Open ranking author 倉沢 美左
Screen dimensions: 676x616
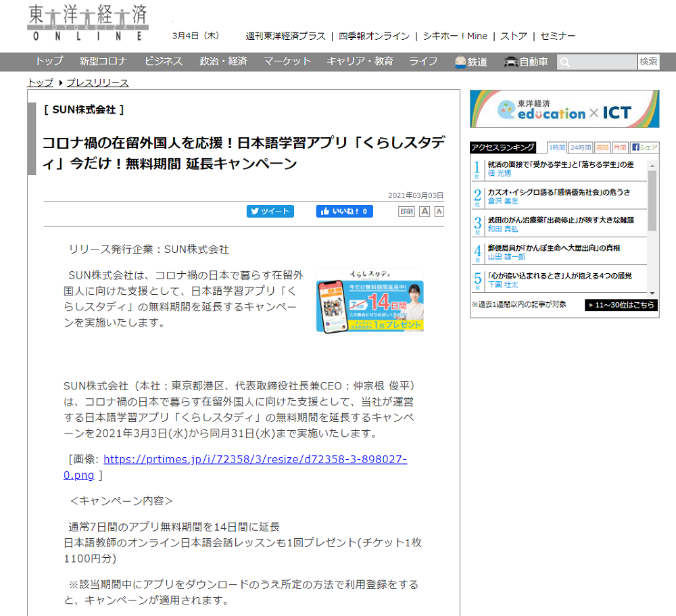(503, 202)
